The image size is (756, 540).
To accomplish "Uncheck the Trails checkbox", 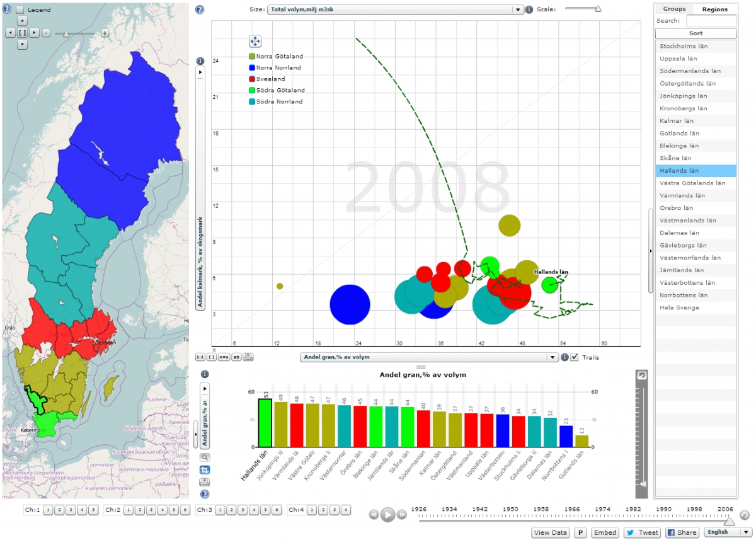I will 575,357.
